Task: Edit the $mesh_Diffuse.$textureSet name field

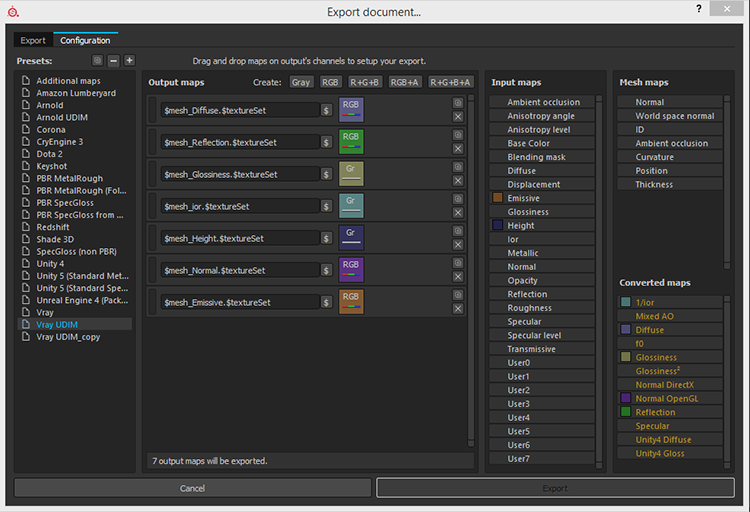Action: (x=240, y=111)
